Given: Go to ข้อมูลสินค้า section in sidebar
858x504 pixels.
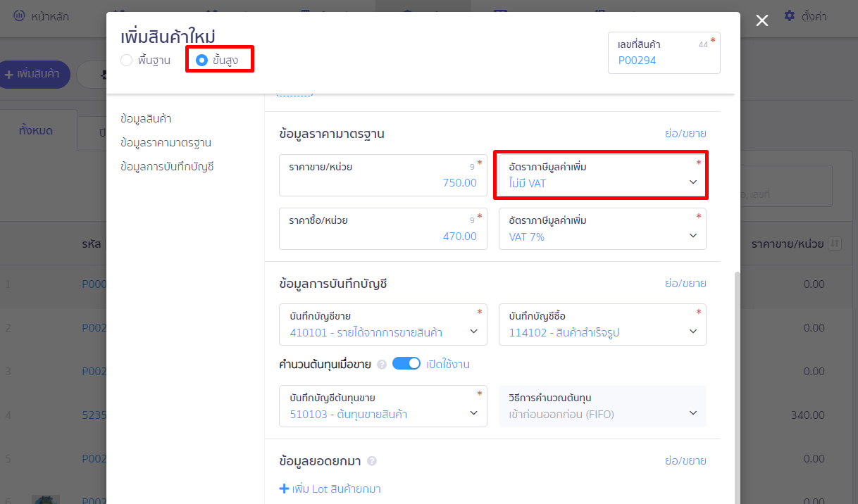Looking at the screenshot, I should click(146, 118).
